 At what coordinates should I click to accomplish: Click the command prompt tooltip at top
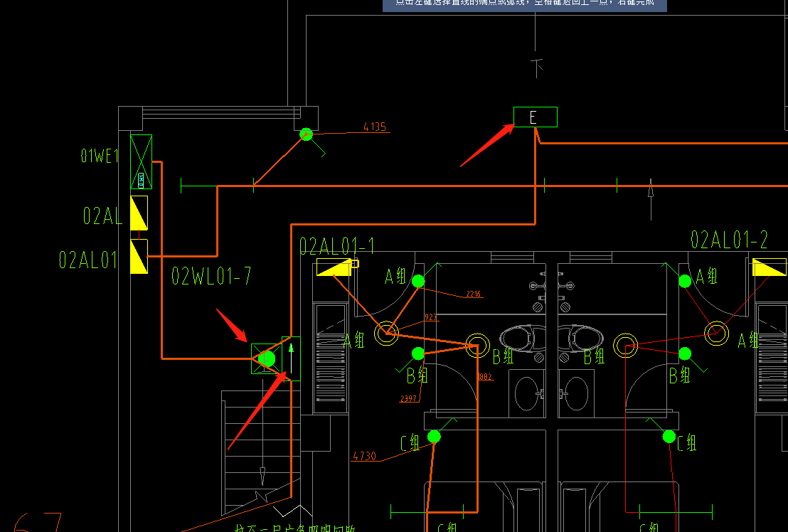(525, 5)
